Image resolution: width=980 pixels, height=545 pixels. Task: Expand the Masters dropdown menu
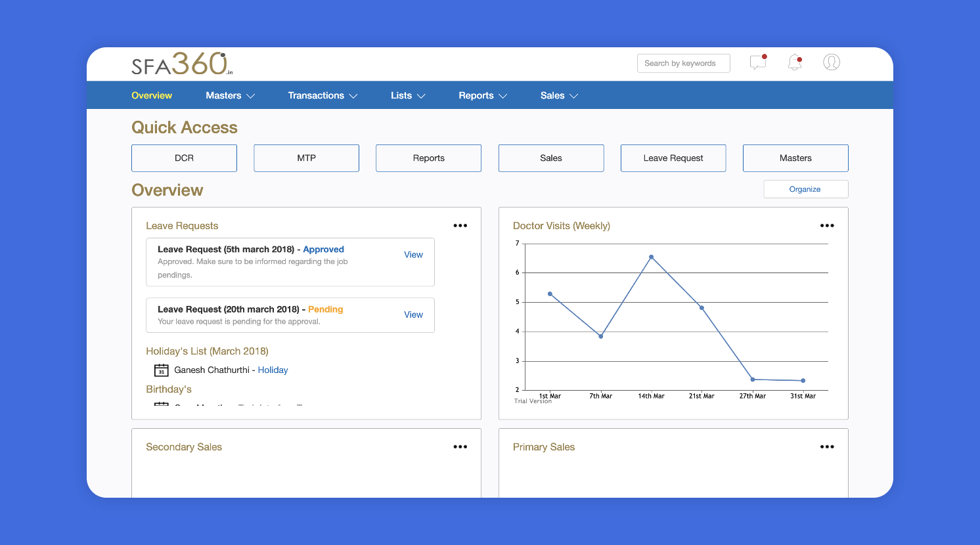pyautogui.click(x=230, y=95)
